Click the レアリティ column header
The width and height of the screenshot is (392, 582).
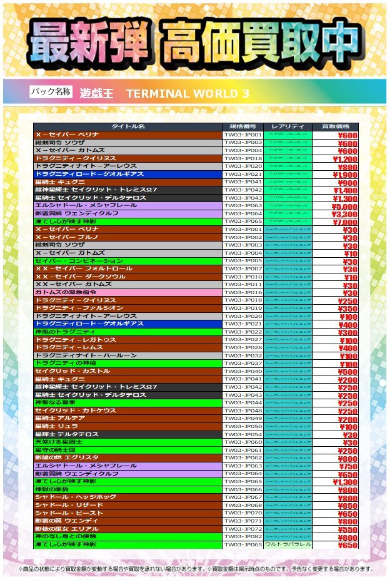click(288, 126)
